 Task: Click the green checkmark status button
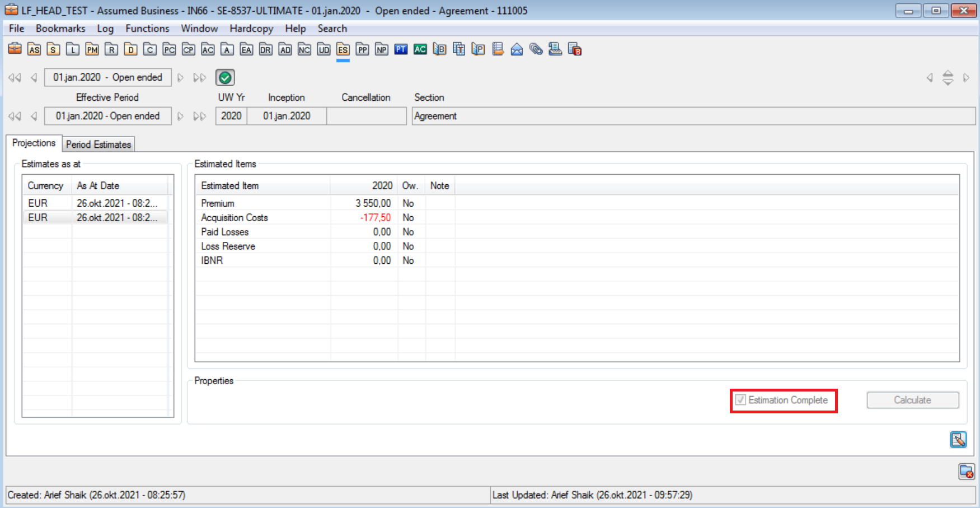225,77
